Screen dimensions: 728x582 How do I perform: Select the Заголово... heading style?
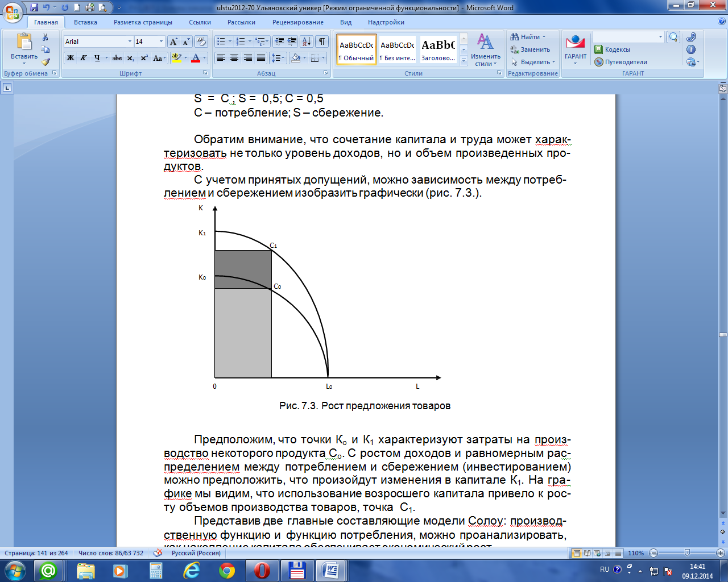coord(438,49)
